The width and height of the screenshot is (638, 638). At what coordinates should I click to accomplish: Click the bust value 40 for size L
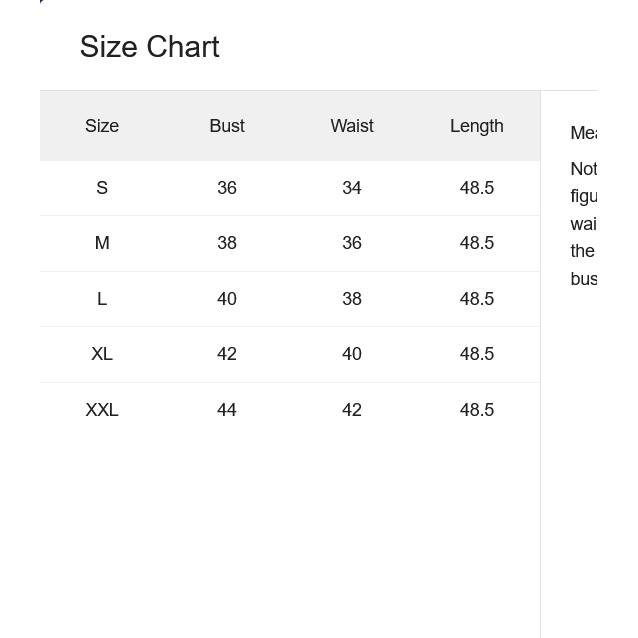[227, 299]
